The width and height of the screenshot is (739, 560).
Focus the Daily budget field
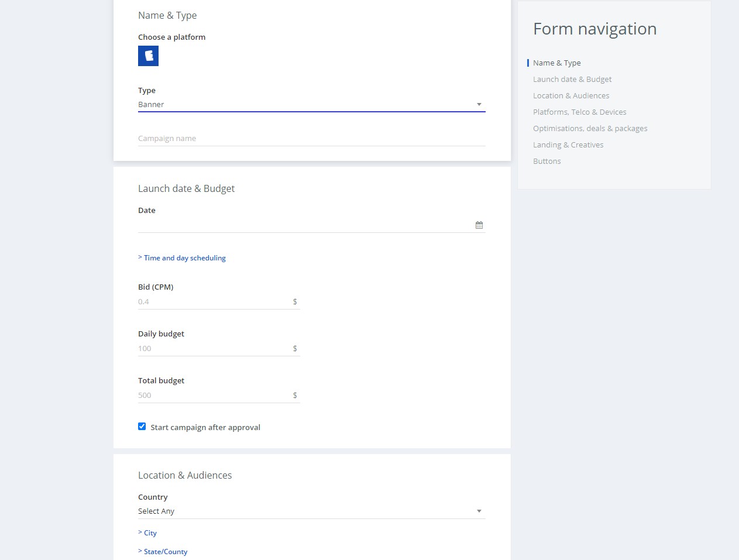(219, 349)
